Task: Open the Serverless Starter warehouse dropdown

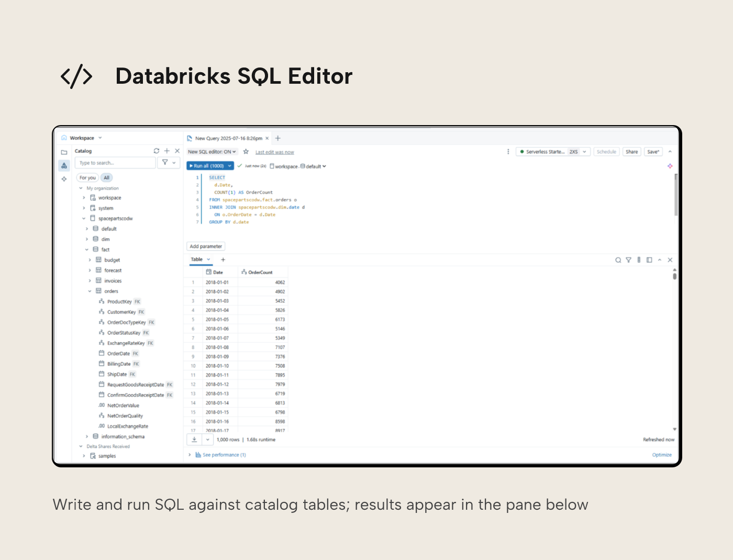Action: click(x=553, y=152)
